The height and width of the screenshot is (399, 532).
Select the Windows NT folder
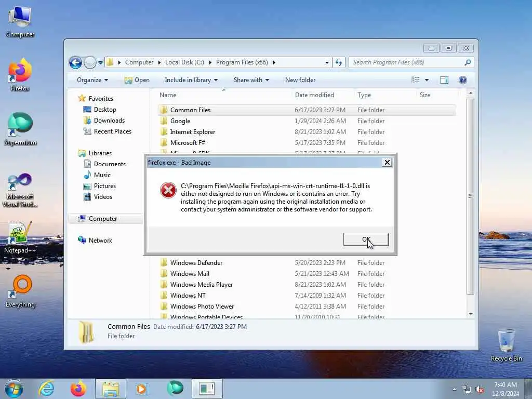(x=307, y=295)
